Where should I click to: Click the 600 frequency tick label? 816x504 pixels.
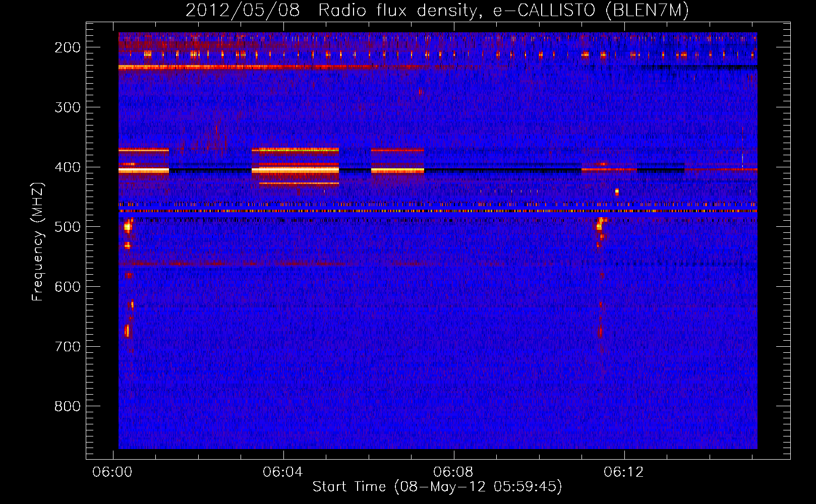pyautogui.click(x=67, y=286)
